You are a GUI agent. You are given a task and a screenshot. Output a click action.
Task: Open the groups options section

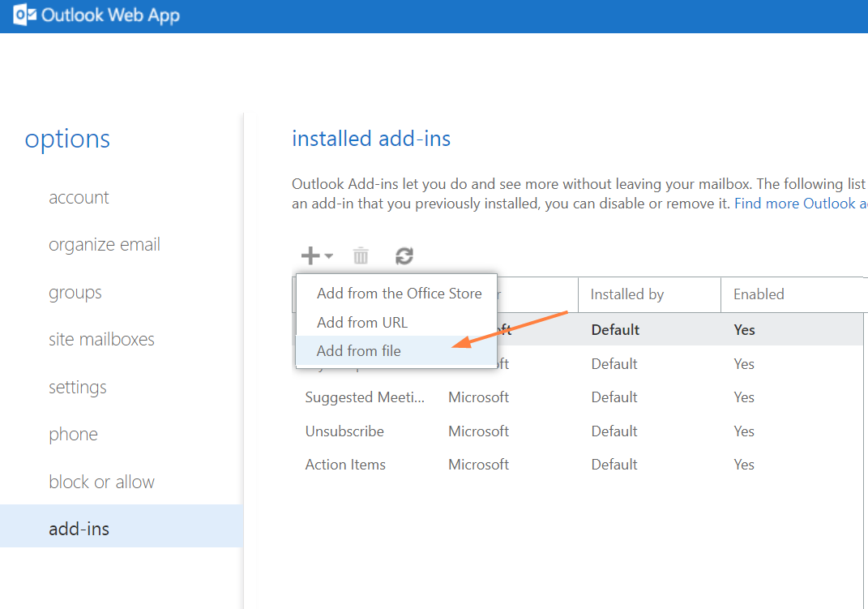pos(75,292)
